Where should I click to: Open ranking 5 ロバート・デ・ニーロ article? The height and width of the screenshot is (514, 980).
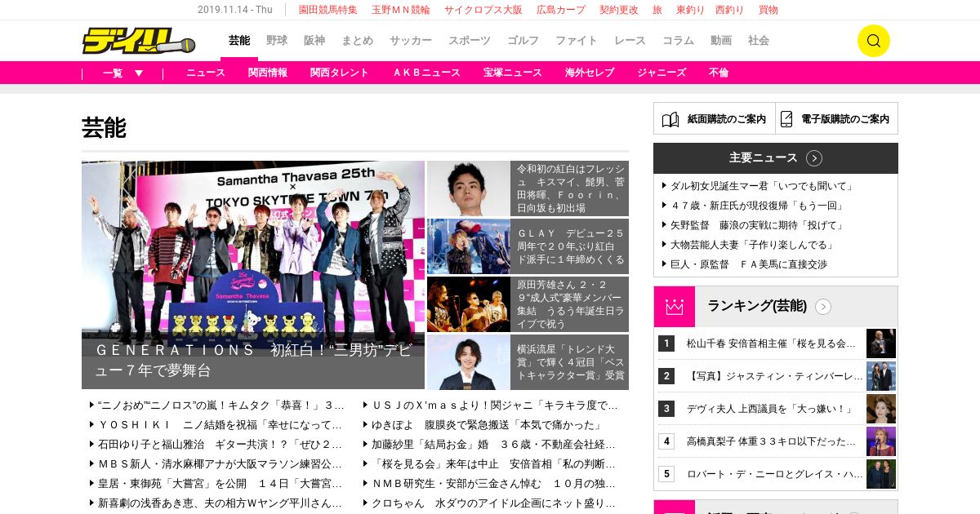pyautogui.click(x=776, y=474)
